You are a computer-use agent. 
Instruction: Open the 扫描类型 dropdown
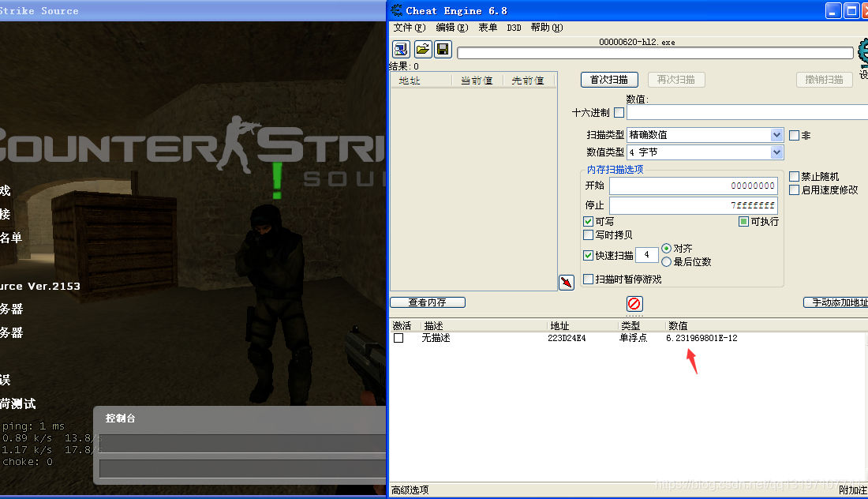click(776, 135)
